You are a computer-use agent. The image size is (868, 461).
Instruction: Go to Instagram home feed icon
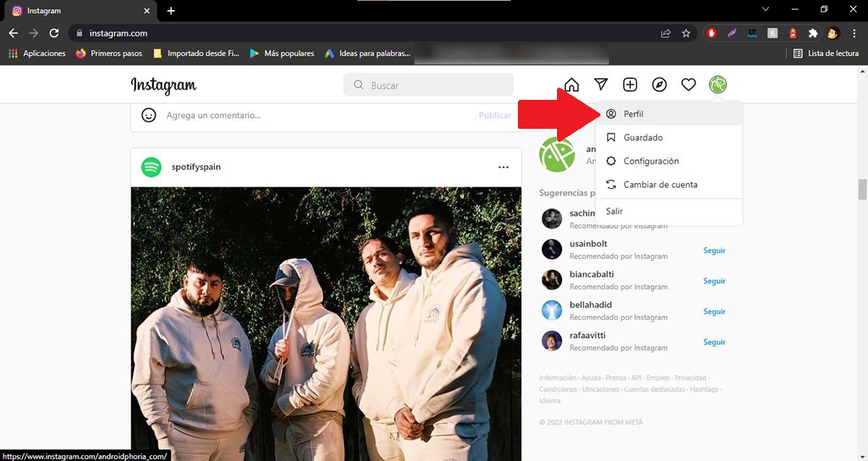pyautogui.click(x=571, y=85)
